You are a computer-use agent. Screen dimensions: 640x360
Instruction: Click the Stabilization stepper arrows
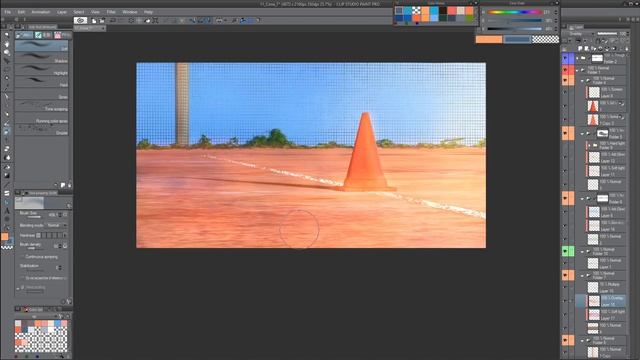(x=60, y=268)
